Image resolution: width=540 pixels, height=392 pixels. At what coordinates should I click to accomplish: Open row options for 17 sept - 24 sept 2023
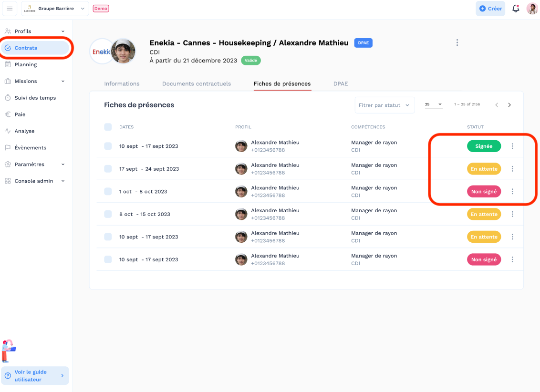tap(512, 169)
